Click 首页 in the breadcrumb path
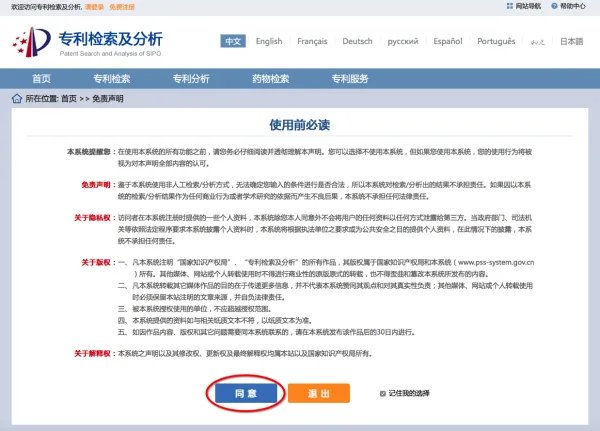The image size is (600, 431). (x=69, y=99)
